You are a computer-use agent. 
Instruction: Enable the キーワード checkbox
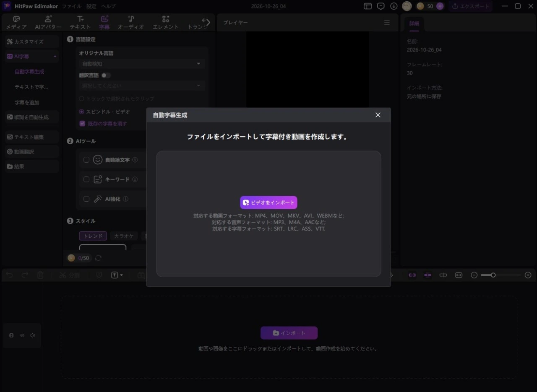(x=86, y=179)
